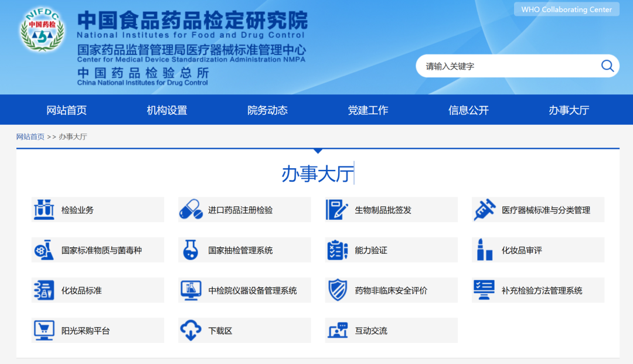Viewport: 633px width, 364px height.
Task: Open the 信息公开 navigation tab
Action: [468, 110]
